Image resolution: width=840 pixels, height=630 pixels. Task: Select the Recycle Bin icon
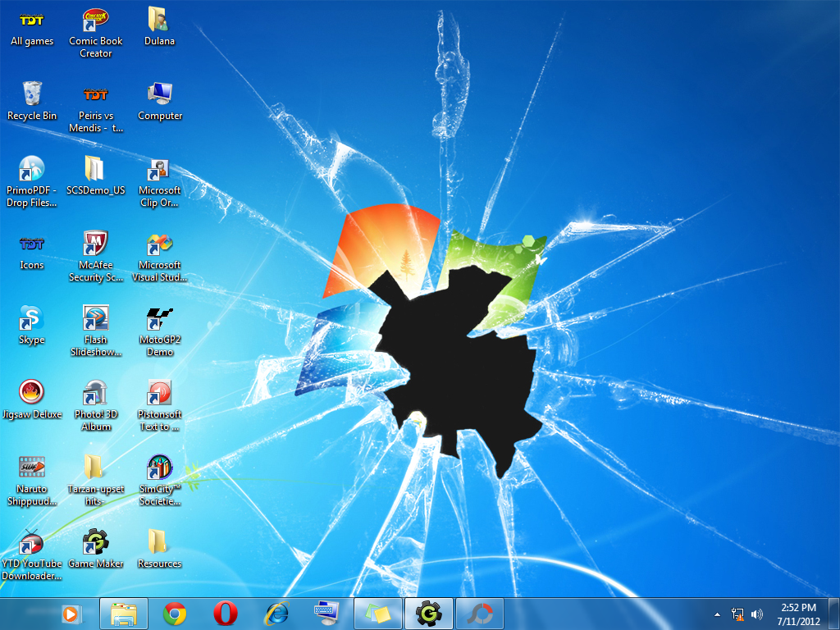[32, 94]
